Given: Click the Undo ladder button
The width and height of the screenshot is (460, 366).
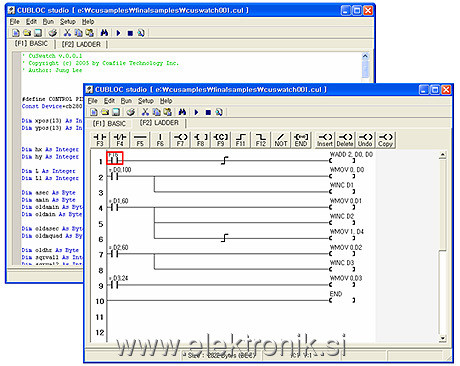Looking at the screenshot, I should point(365,139).
